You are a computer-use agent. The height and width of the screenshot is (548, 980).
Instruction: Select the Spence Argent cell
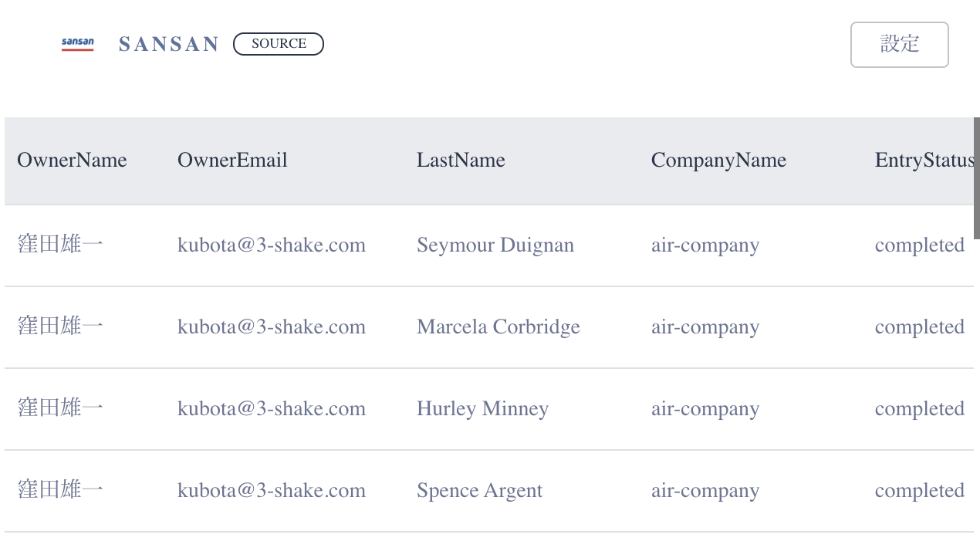(479, 491)
